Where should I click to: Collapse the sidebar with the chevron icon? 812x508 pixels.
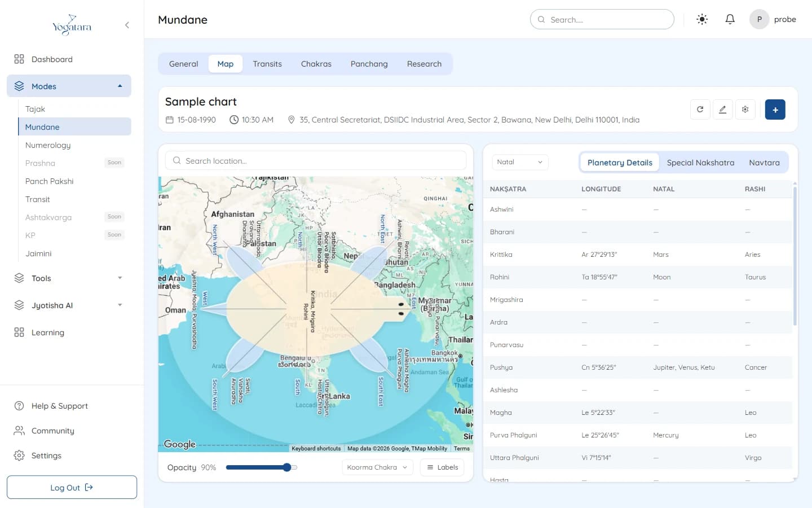tap(127, 25)
